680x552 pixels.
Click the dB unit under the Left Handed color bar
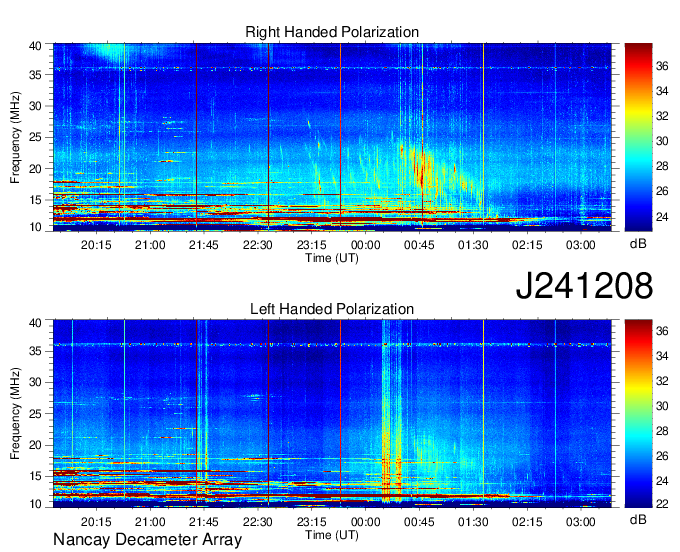(x=638, y=519)
